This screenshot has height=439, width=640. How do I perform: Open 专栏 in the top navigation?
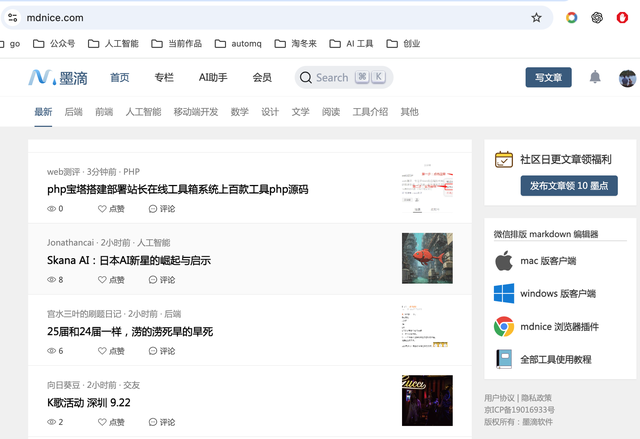click(164, 78)
